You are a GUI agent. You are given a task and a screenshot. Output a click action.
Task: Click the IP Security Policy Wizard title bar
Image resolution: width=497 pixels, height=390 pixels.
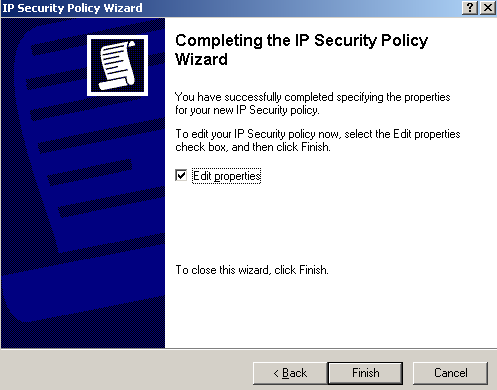click(x=230, y=8)
